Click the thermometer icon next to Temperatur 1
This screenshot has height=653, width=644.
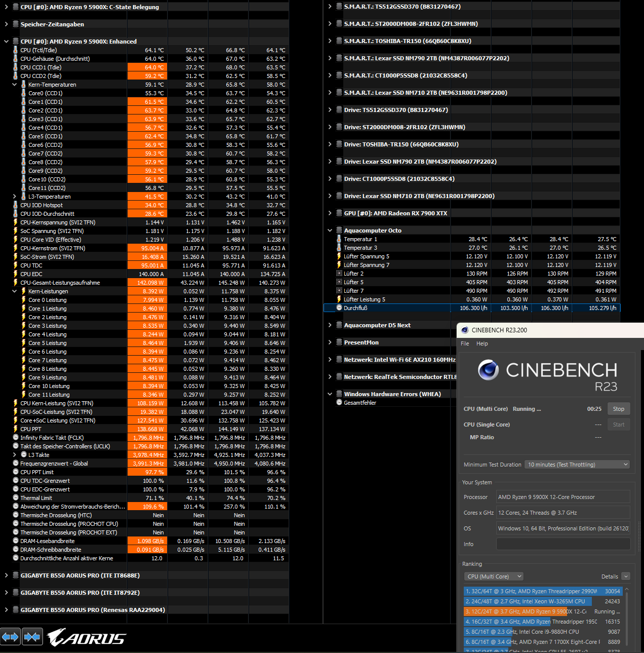(x=339, y=239)
